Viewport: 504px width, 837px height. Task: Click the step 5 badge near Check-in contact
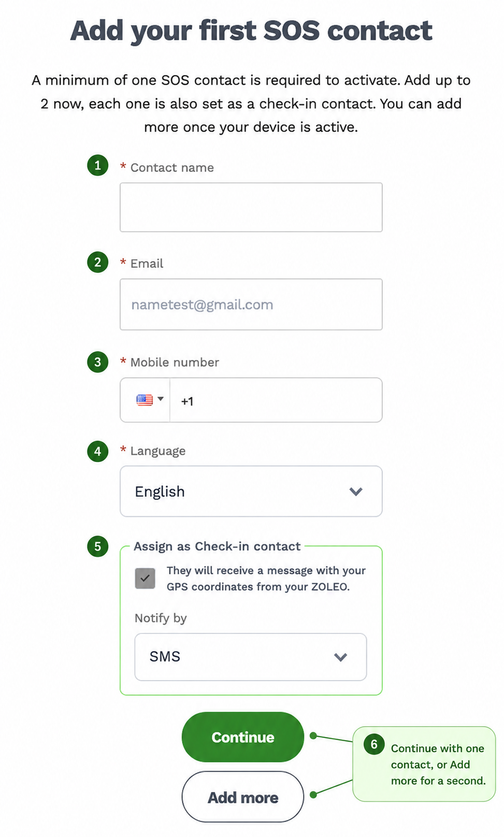[97, 546]
